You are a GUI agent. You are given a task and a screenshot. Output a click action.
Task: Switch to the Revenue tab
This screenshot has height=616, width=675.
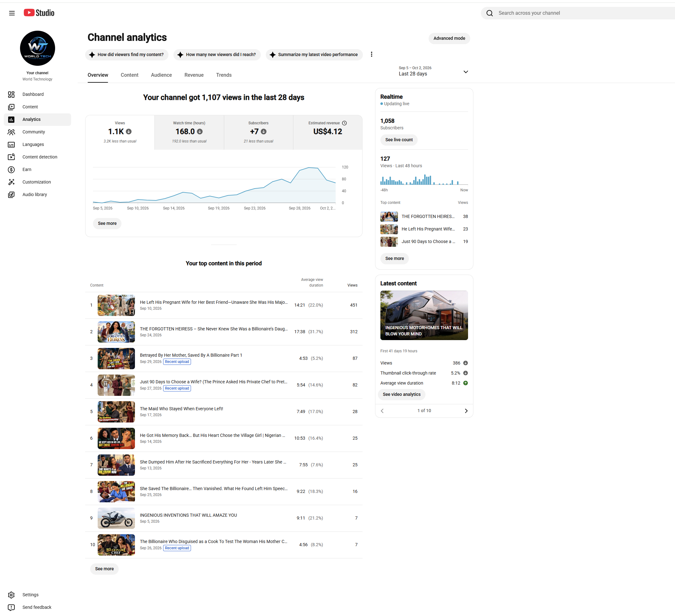194,75
